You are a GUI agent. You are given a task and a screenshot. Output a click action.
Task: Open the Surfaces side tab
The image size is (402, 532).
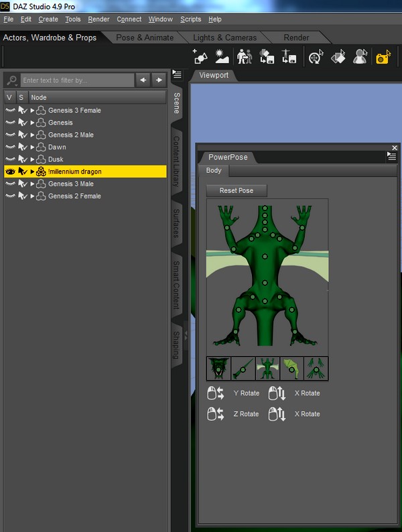tap(176, 223)
